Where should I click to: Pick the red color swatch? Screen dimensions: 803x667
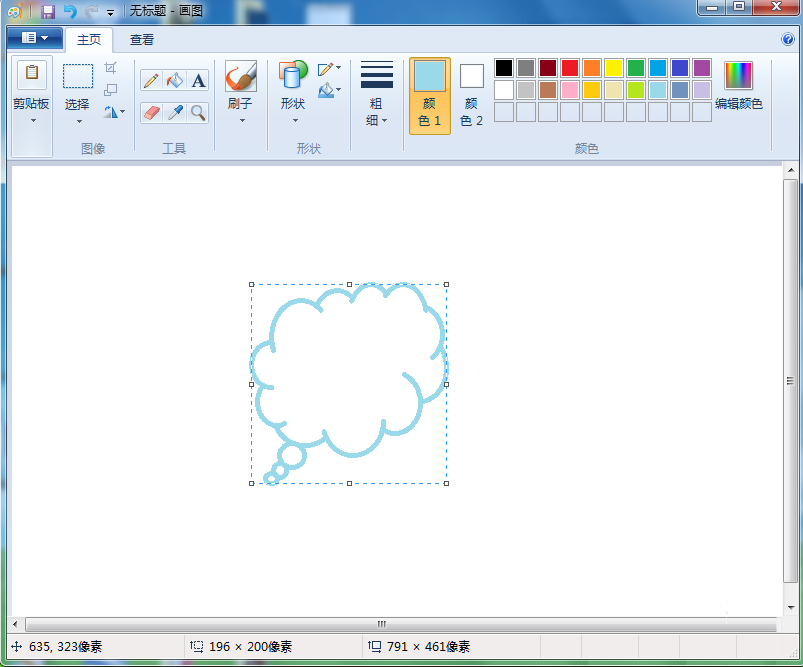pyautogui.click(x=569, y=68)
